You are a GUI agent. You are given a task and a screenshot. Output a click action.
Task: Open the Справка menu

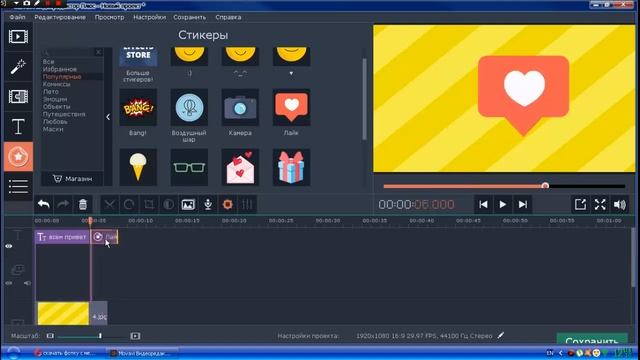point(228,17)
